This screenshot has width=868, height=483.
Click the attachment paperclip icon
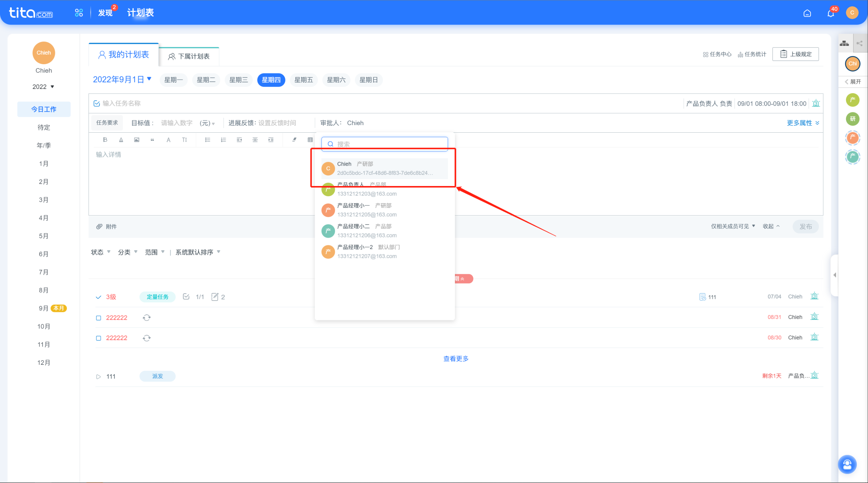point(99,227)
